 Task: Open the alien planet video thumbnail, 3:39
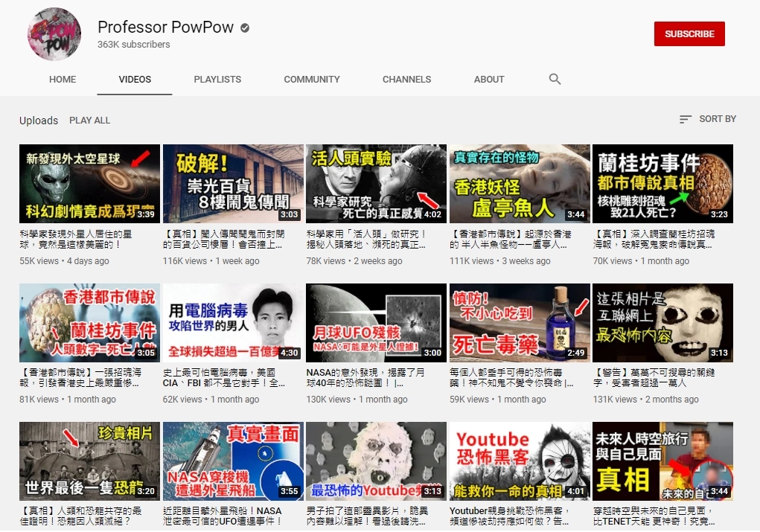tap(89, 184)
